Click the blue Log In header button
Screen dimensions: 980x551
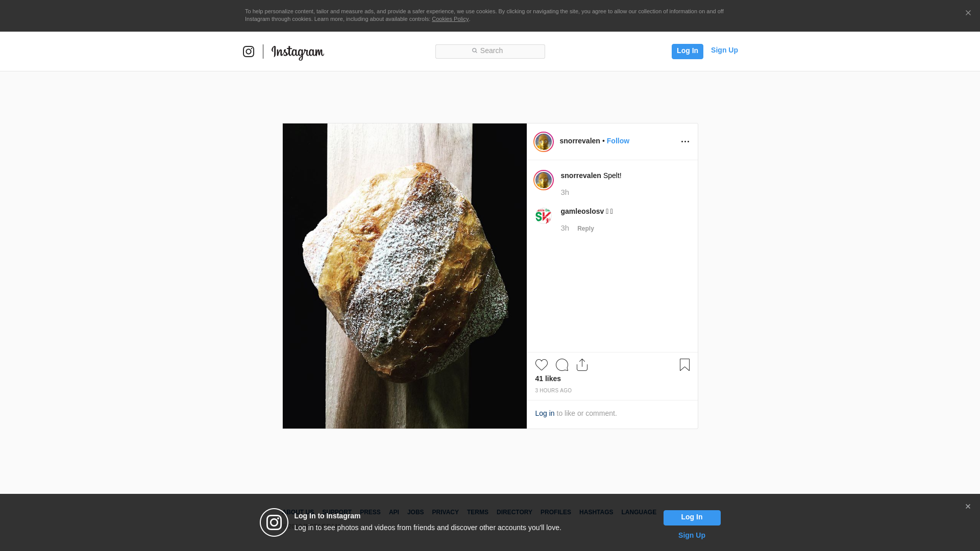687,51
